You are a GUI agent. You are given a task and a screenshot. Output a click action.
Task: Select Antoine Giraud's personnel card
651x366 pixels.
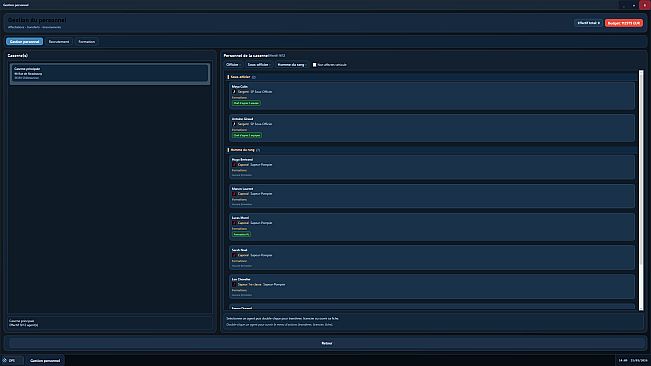432,128
